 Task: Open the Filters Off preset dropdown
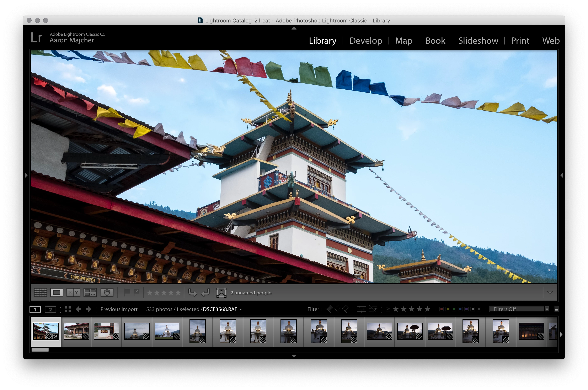[519, 309]
